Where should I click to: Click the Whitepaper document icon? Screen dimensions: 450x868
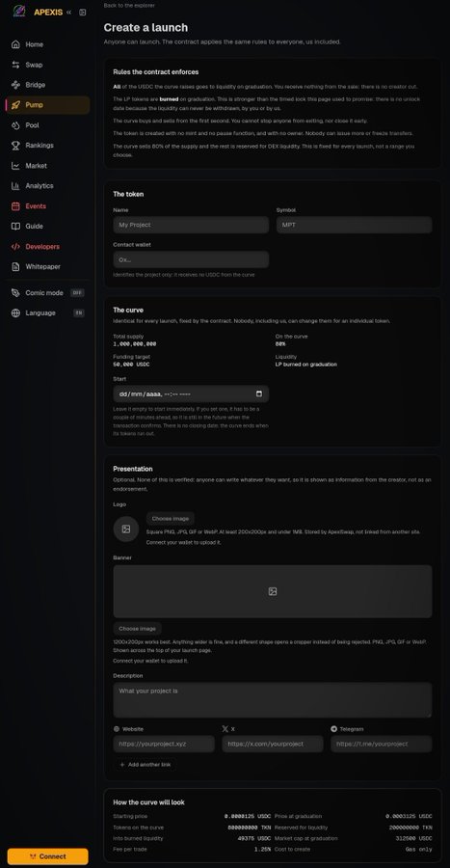tap(15, 266)
